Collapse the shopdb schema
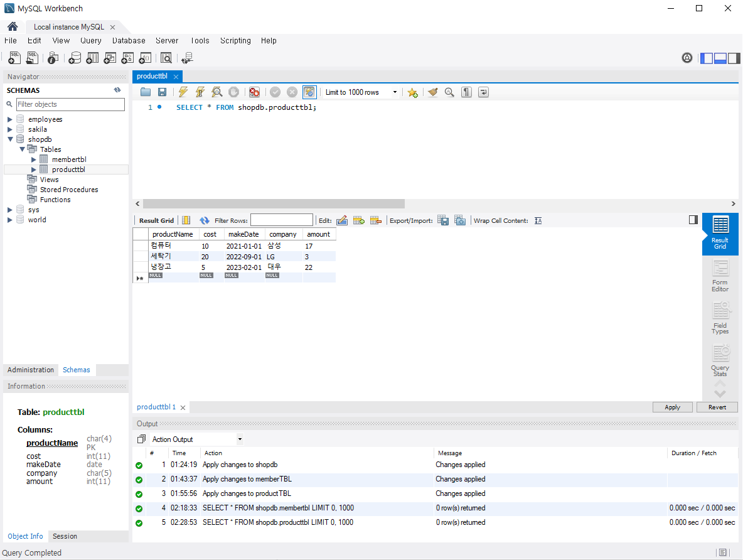The height and width of the screenshot is (560, 743). (10, 139)
